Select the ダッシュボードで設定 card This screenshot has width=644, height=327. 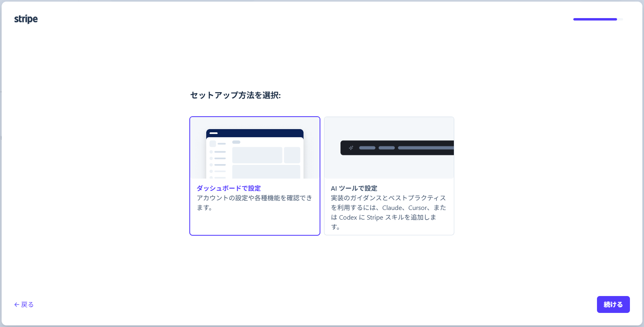pos(255,176)
